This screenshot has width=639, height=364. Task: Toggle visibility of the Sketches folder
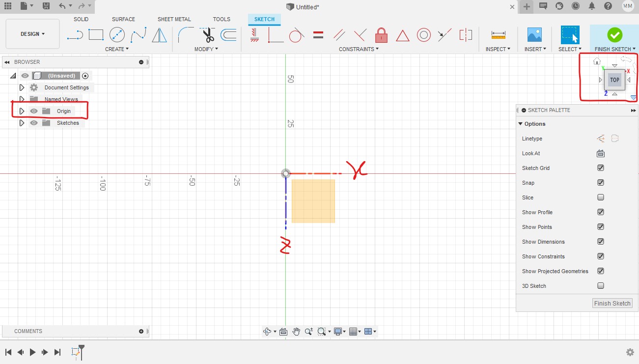[34, 123]
